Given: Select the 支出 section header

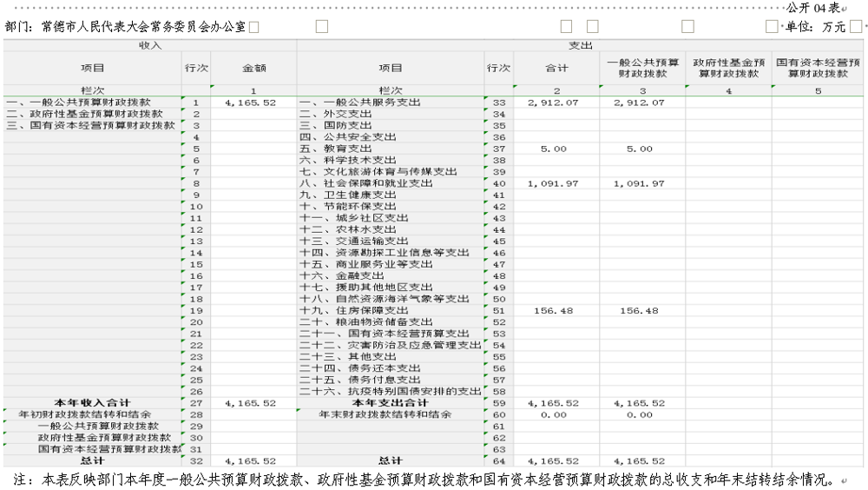Looking at the screenshot, I should pos(580,45).
